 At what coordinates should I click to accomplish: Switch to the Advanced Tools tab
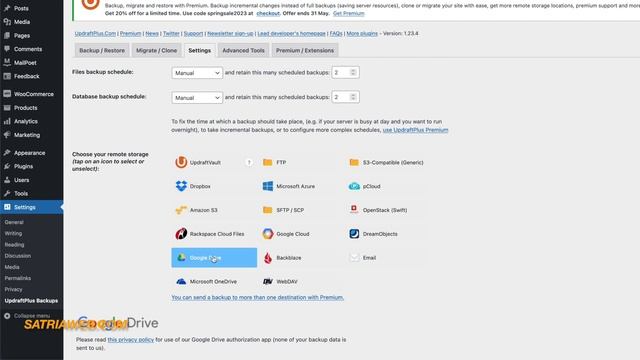[243, 51]
